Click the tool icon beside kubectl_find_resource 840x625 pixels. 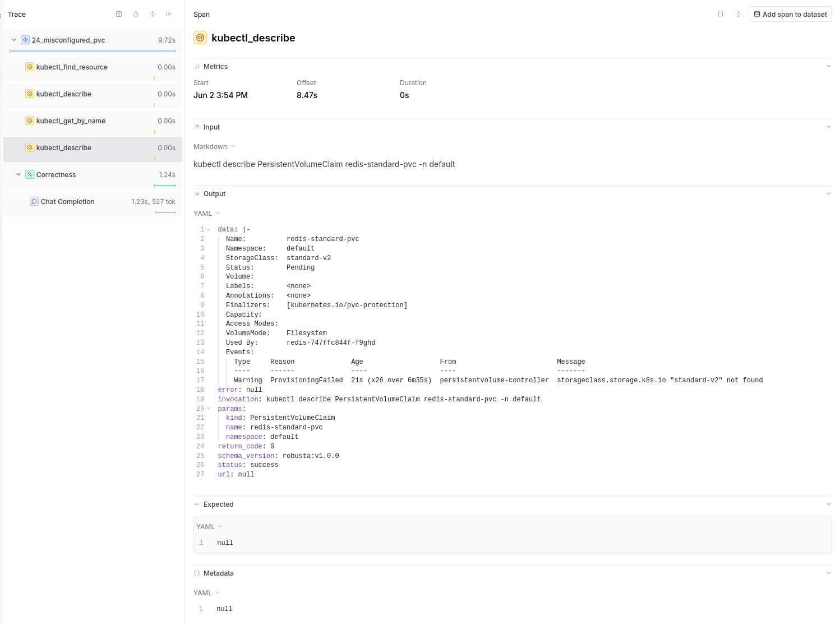click(30, 67)
